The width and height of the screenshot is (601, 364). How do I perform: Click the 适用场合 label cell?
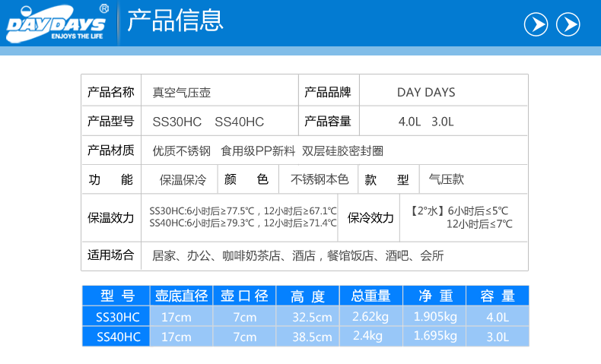[x=111, y=255]
